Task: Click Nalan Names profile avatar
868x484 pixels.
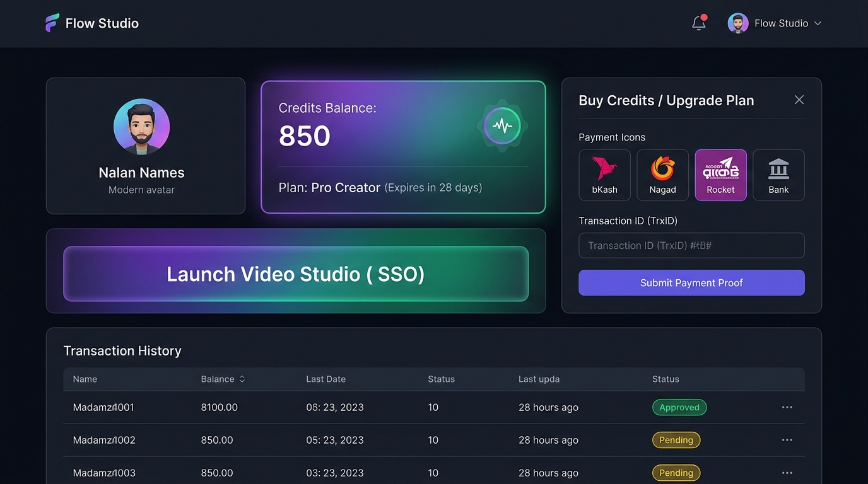Action: 141,127
